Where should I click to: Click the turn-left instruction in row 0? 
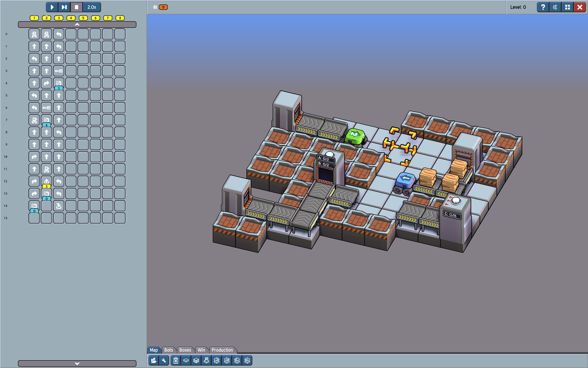tap(59, 34)
